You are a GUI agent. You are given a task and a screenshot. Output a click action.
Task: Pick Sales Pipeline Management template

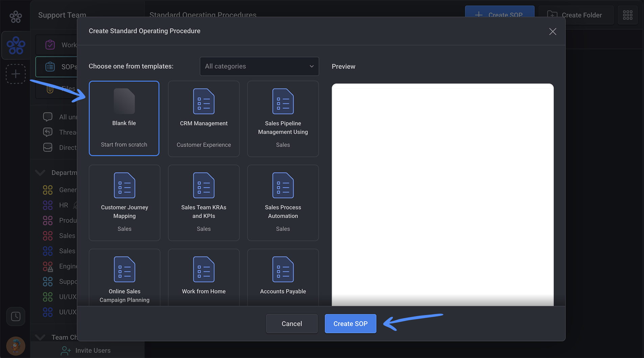283,119
